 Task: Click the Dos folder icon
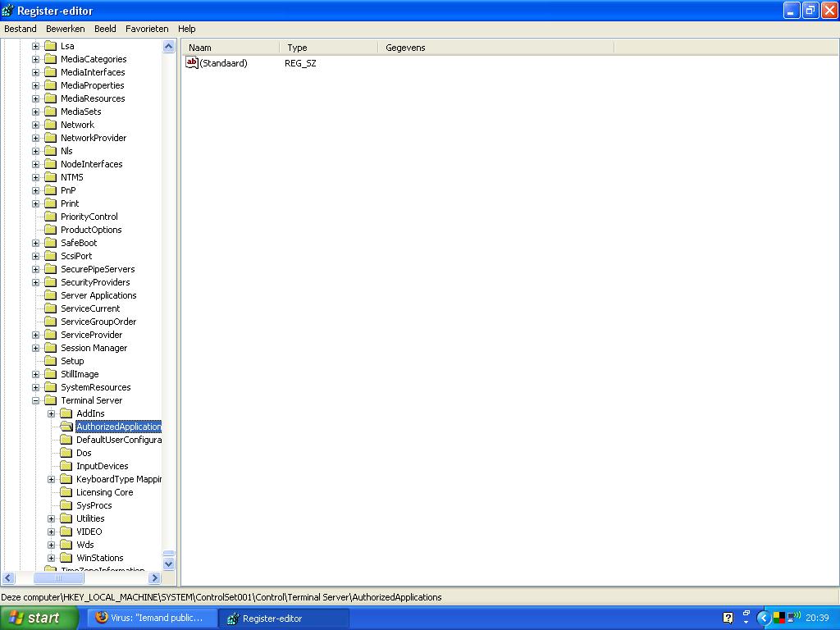(x=66, y=453)
